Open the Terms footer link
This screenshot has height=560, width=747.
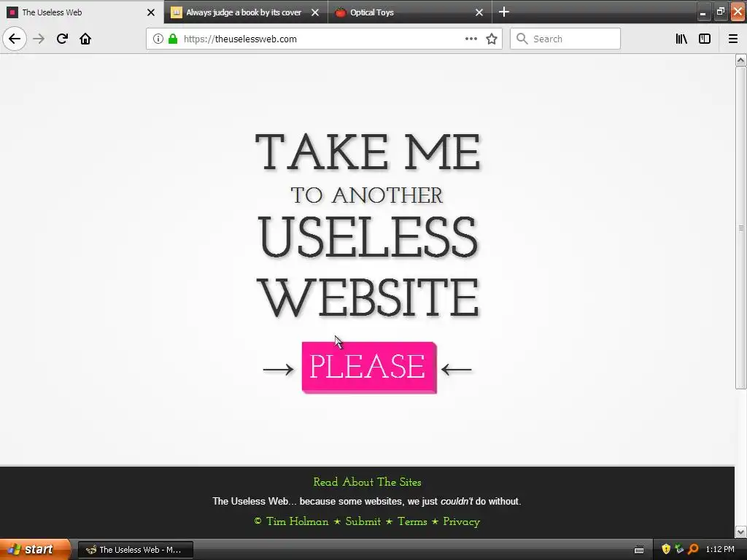click(412, 521)
